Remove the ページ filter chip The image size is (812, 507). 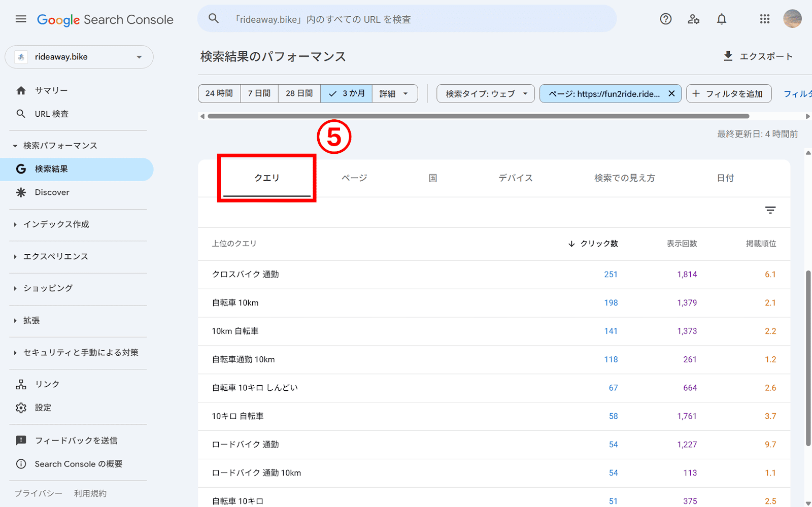coord(671,93)
